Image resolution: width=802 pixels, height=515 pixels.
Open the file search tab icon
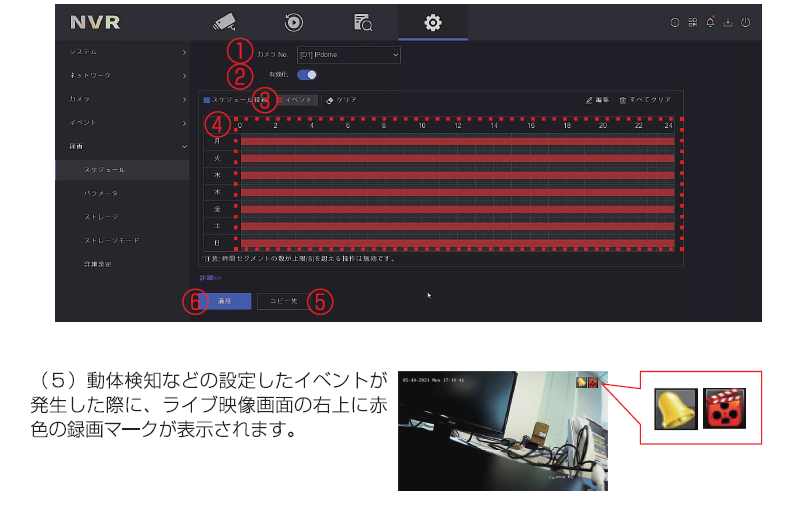(x=362, y=22)
